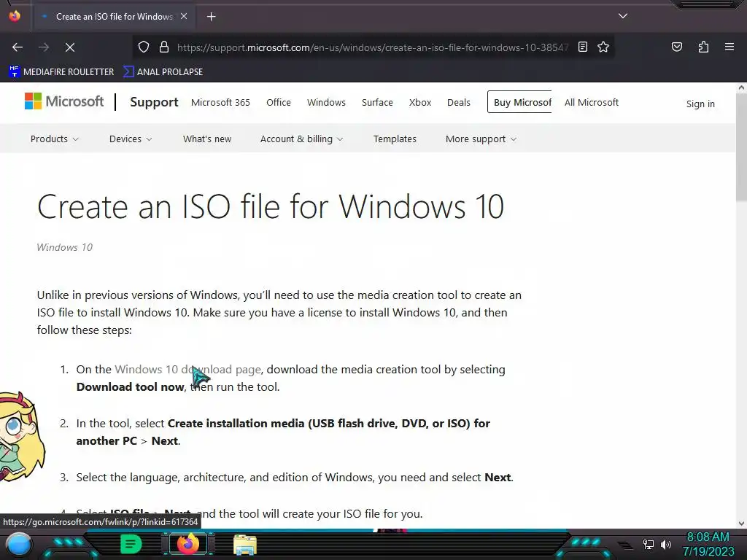Open the browser extensions menu
The width and height of the screenshot is (747, 560).
point(703,47)
